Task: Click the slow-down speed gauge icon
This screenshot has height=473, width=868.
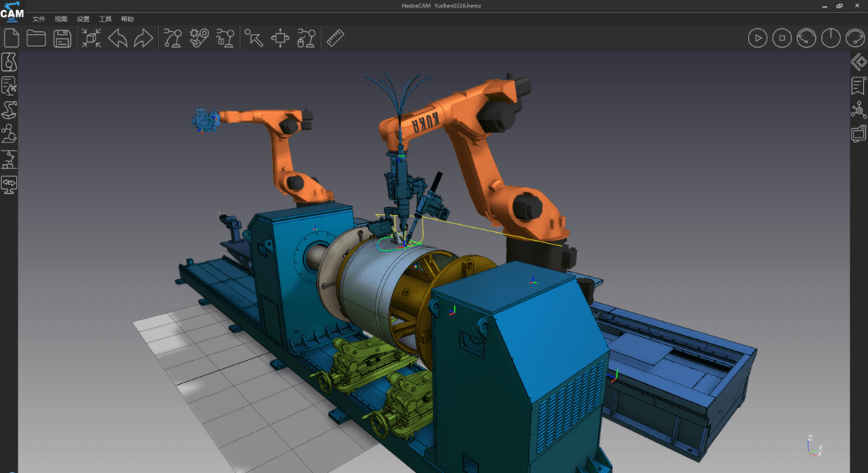Action: (x=807, y=38)
